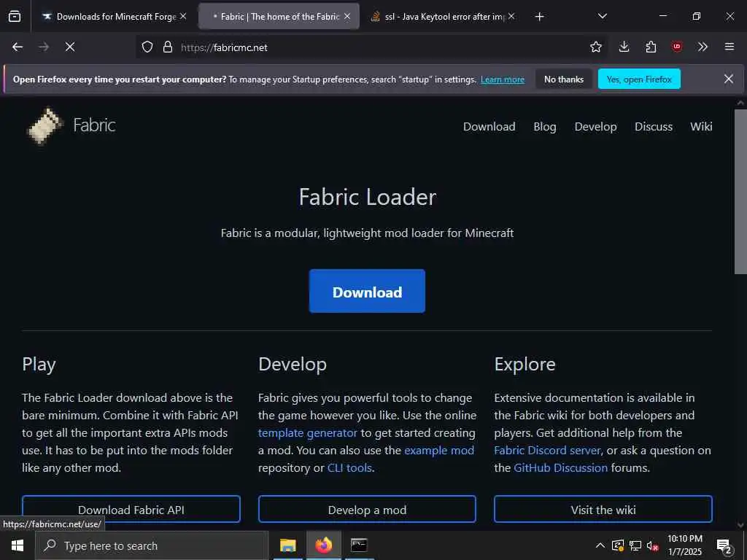Viewport: 747px width, 560px height.
Task: Open network icon in system tray
Action: click(x=635, y=545)
